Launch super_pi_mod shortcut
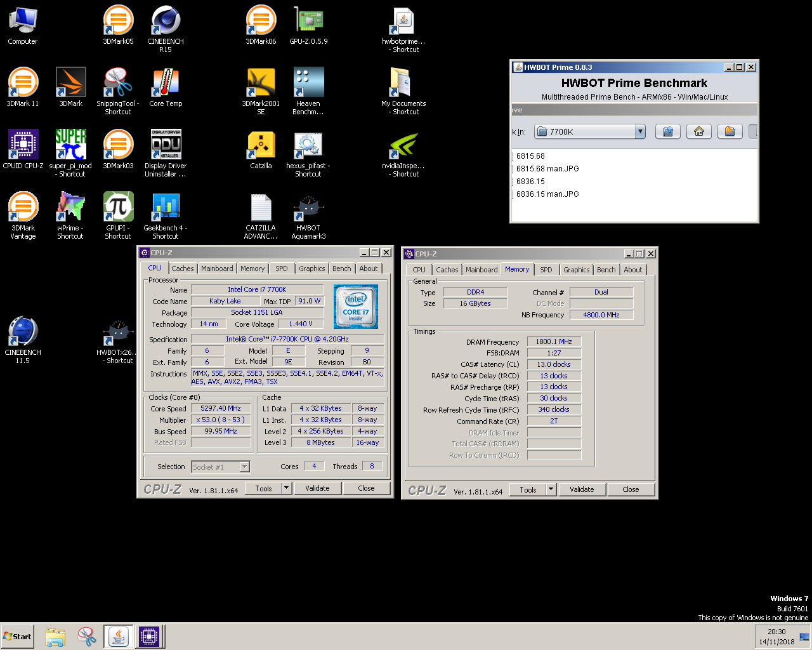The width and height of the screenshot is (812, 650). [x=70, y=154]
